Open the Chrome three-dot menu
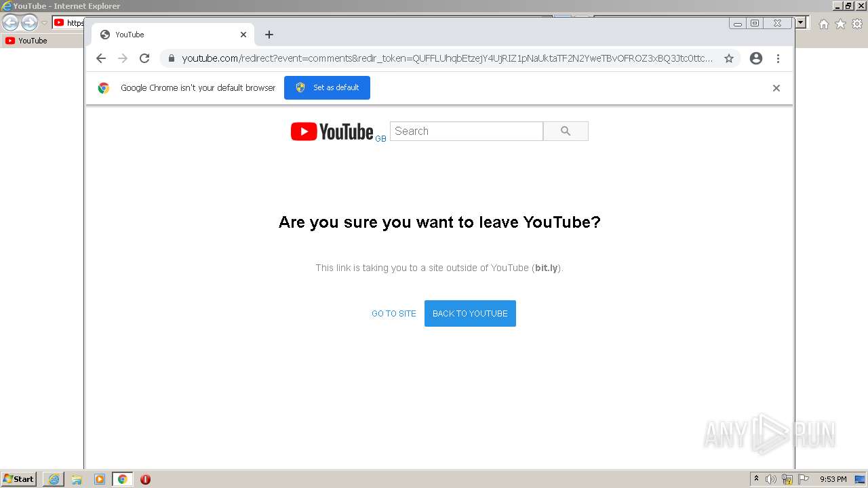868x488 pixels. 778,58
